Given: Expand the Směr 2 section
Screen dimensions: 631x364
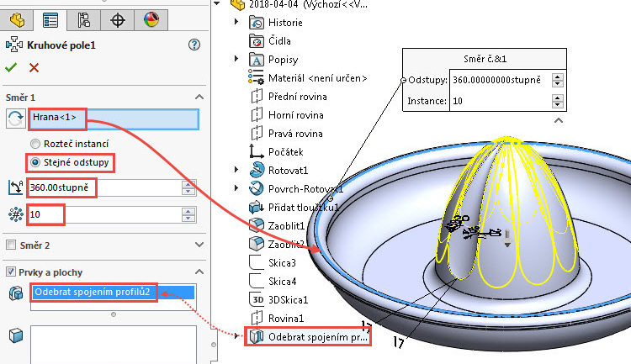Looking at the screenshot, I should click(x=199, y=245).
